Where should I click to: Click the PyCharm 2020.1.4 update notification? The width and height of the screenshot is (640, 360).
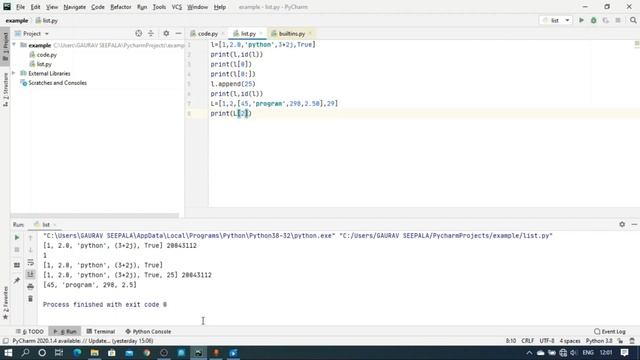(x=83, y=341)
